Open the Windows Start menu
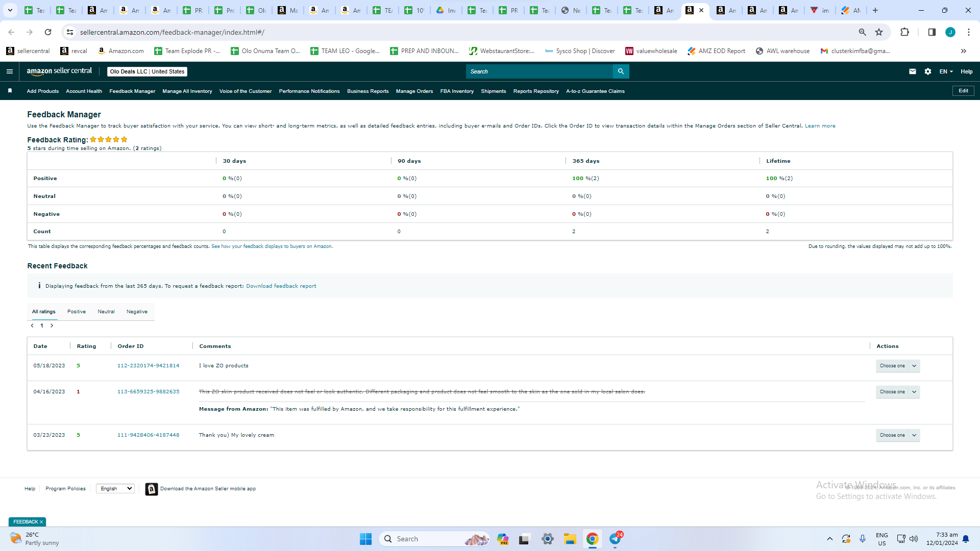 click(x=366, y=539)
